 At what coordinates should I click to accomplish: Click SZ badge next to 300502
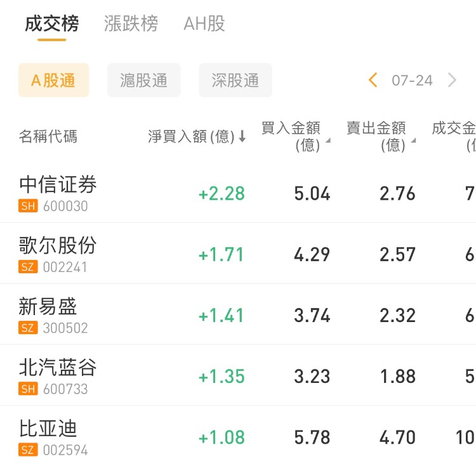click(x=29, y=328)
